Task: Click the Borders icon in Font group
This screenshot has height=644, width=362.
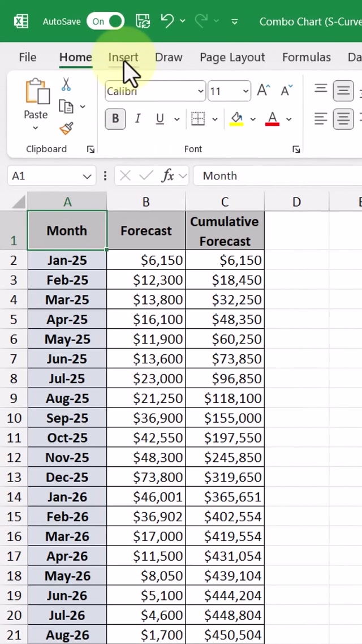Action: point(198,119)
